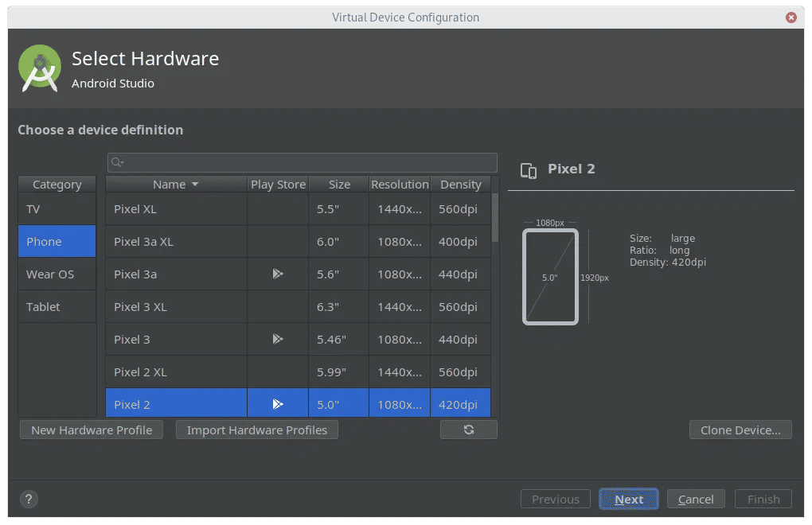812x525 pixels.
Task: Click the Next button
Action: click(629, 499)
